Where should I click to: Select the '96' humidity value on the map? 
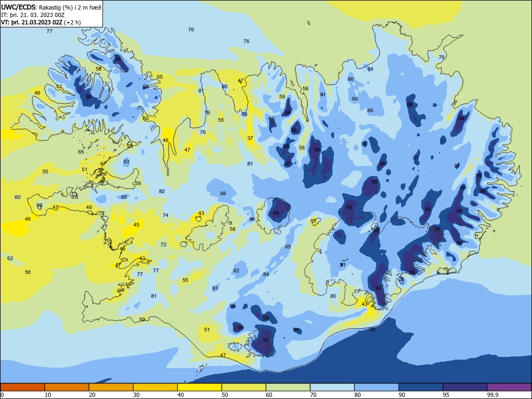tap(252, 219)
